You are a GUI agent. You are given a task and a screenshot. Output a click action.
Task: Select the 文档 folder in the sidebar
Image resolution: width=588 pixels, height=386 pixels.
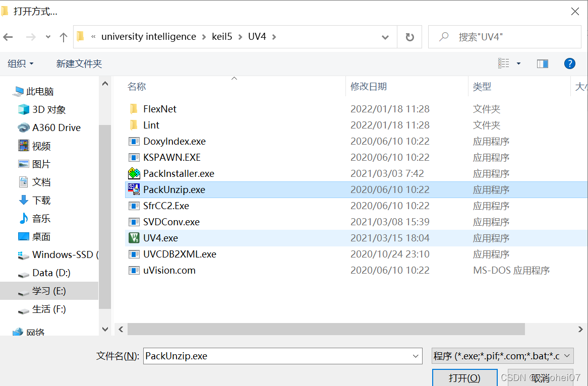34,182
